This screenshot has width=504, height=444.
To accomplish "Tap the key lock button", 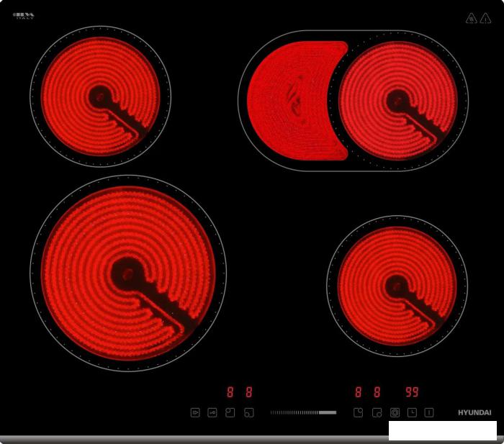I will point(212,412).
